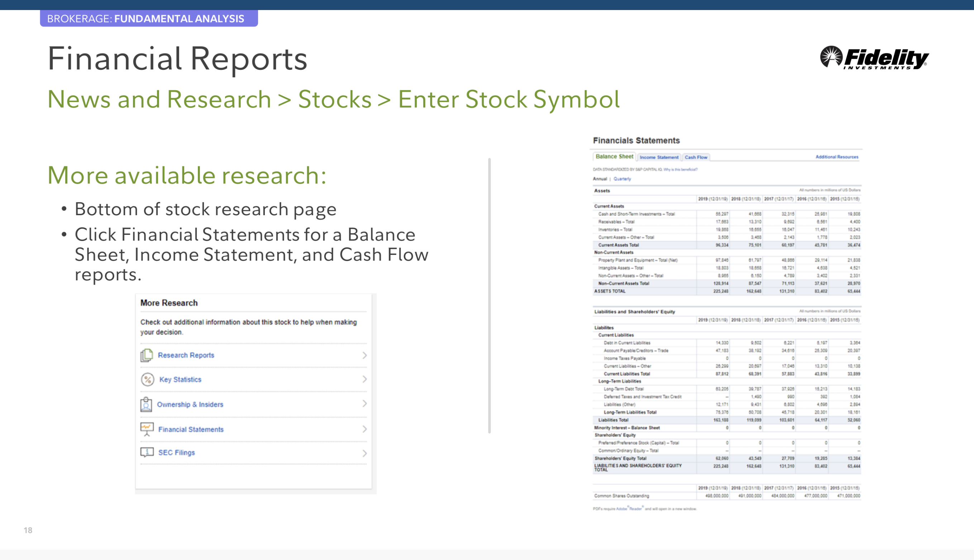Viewport: 974px width, 560px height.
Task: Click the Key Statistics percent icon
Action: 147,380
